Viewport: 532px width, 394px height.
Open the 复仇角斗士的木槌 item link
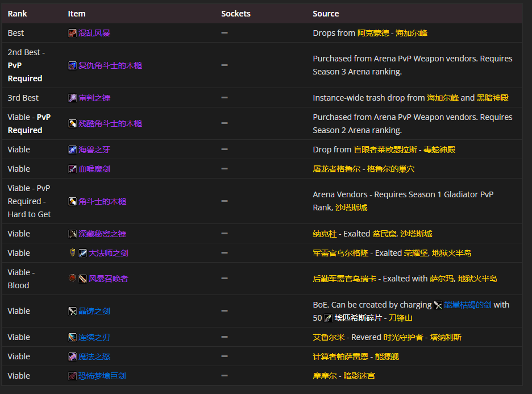(110, 65)
